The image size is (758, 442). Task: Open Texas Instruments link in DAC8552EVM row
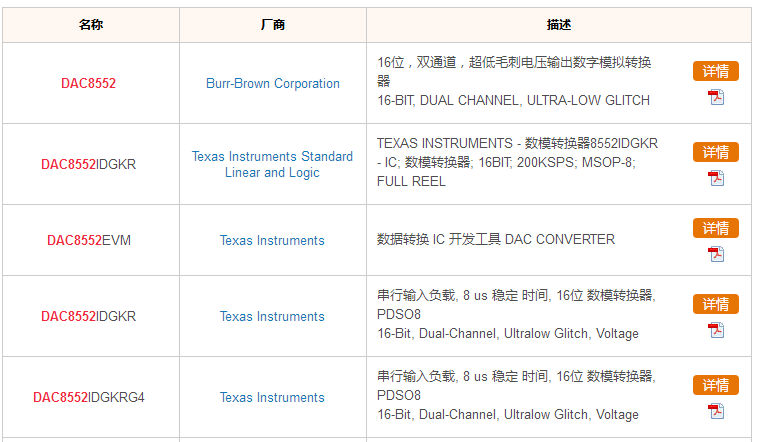pos(272,240)
